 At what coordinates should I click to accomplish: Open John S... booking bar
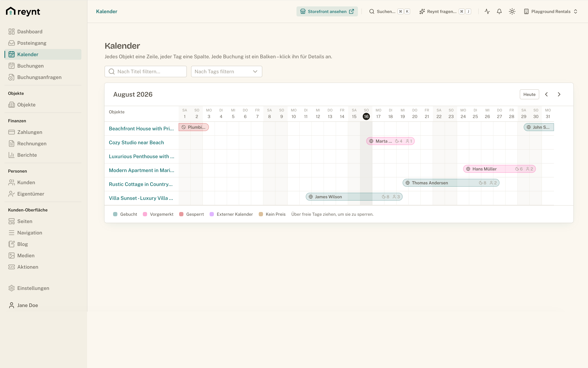coord(539,127)
